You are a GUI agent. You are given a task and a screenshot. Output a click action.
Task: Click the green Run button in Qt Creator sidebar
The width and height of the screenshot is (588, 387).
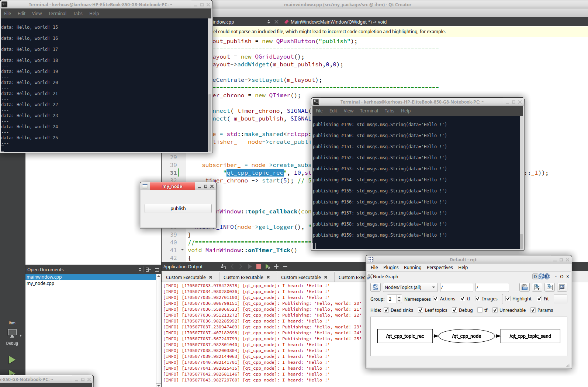(12, 359)
